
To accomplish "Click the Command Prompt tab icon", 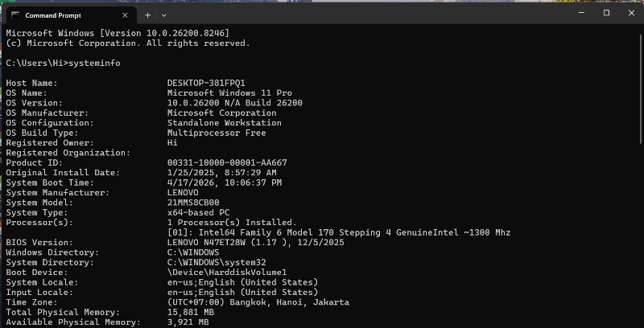I will click(15, 14).
